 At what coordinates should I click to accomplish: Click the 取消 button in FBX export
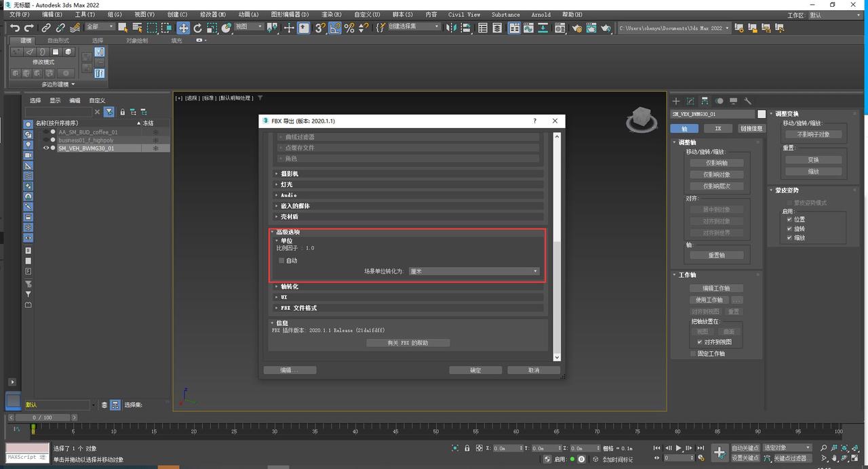pyautogui.click(x=534, y=370)
